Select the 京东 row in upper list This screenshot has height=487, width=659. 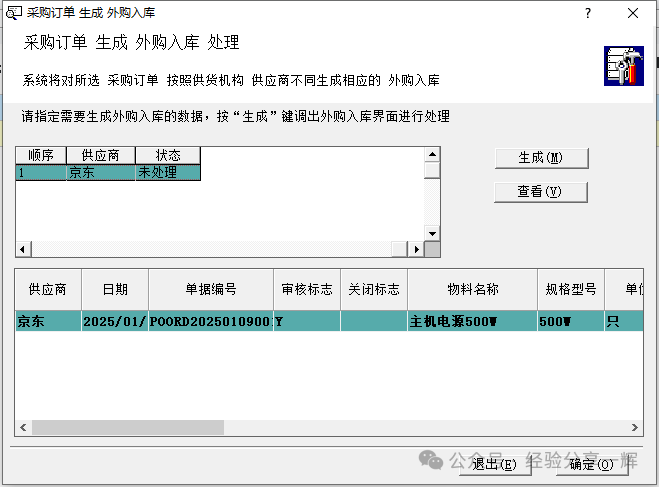coord(100,172)
